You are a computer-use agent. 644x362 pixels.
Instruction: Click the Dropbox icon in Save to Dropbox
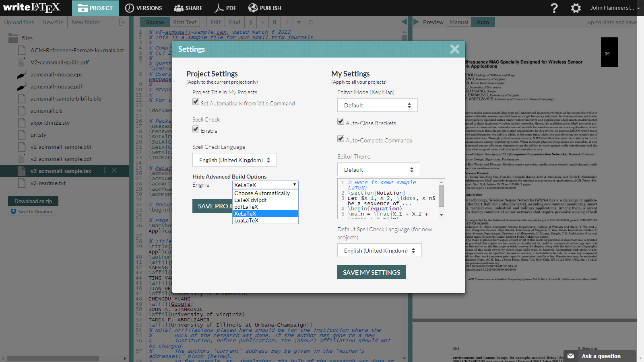click(x=14, y=212)
